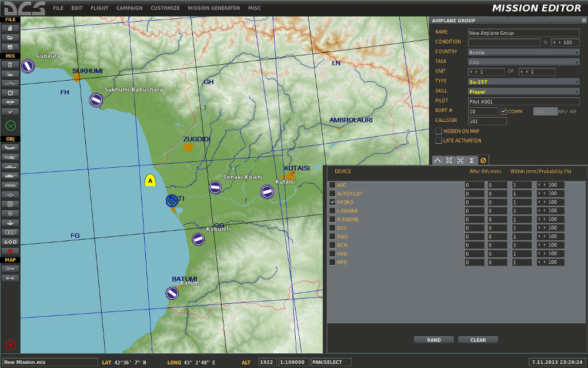Viewport: 588px width, 368px height.
Task: Open the SKILL dropdown showing Player
Action: 523,92
